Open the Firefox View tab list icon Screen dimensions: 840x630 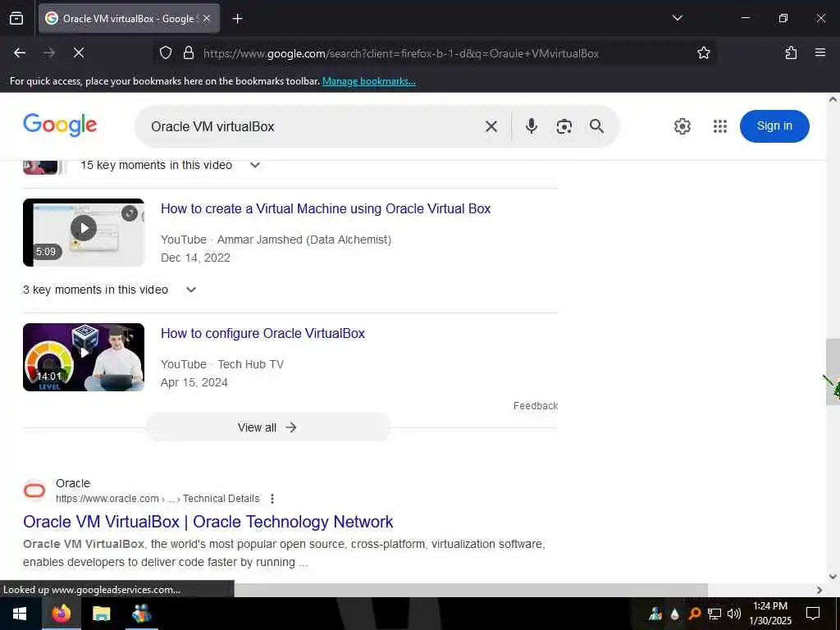(x=16, y=19)
